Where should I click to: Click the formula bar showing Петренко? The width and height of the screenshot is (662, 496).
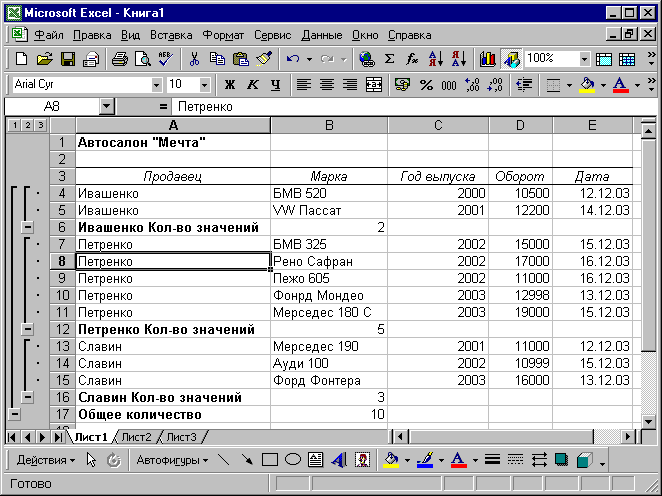point(414,106)
